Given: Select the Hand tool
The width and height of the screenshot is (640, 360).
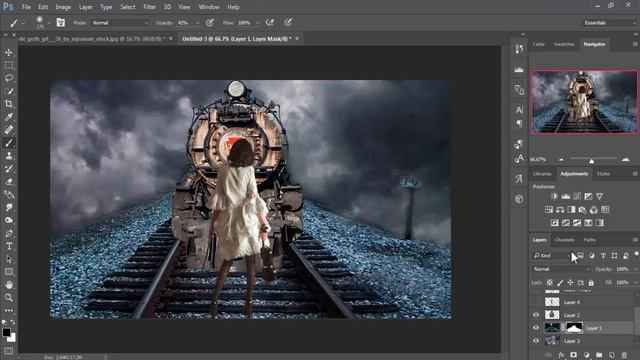Looking at the screenshot, I should 9,285.
